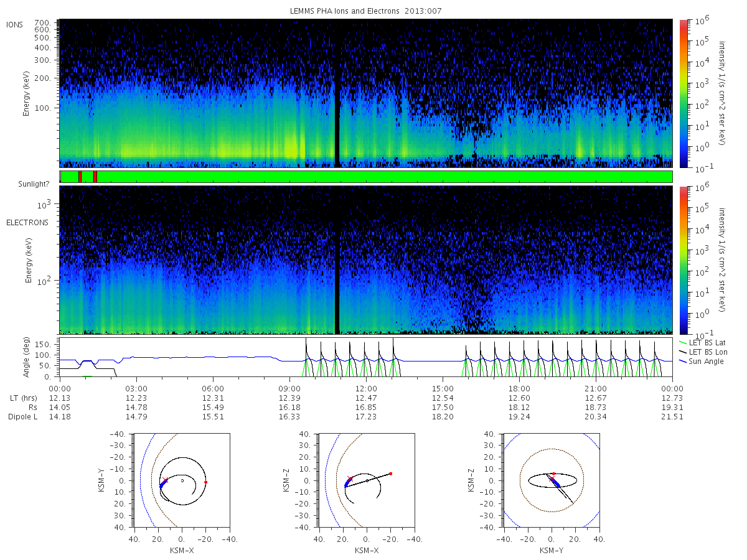Click the ELECTRONS panel label
747x560 pixels.
27,222
